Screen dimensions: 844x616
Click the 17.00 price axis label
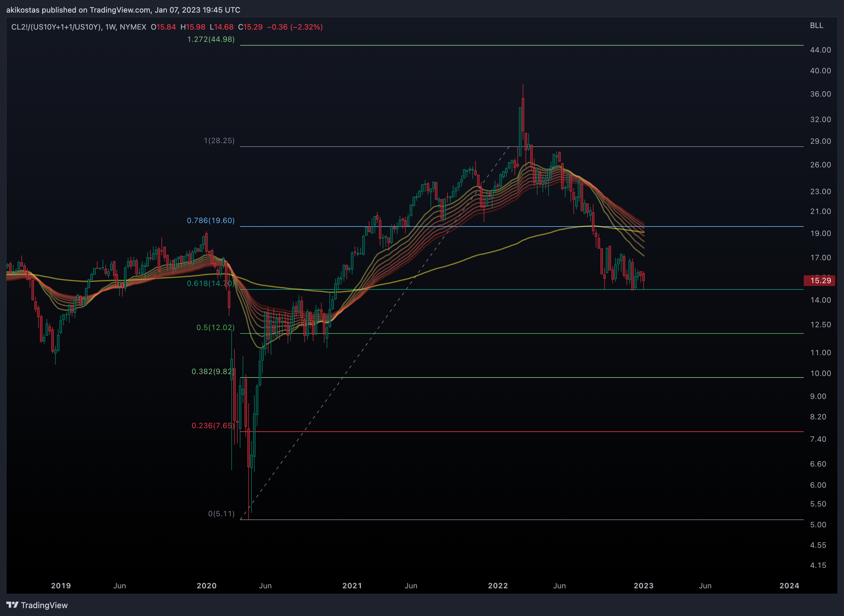(x=820, y=258)
